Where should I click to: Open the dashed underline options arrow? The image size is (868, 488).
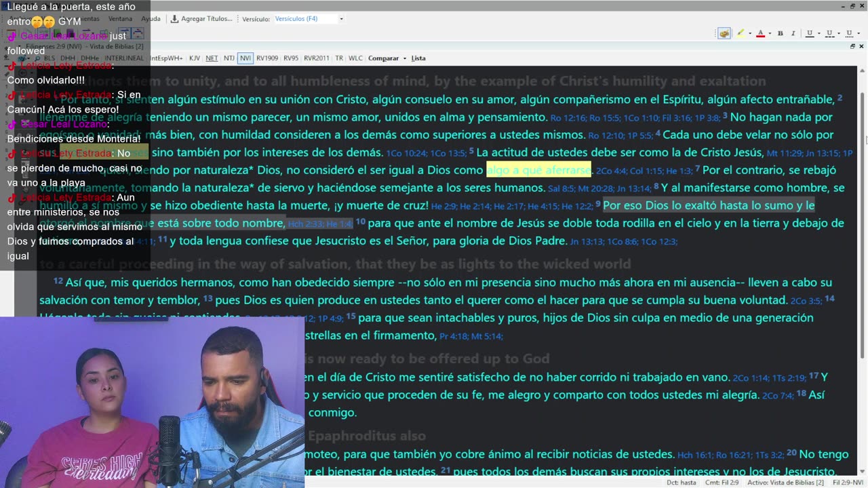pyautogui.click(x=838, y=33)
